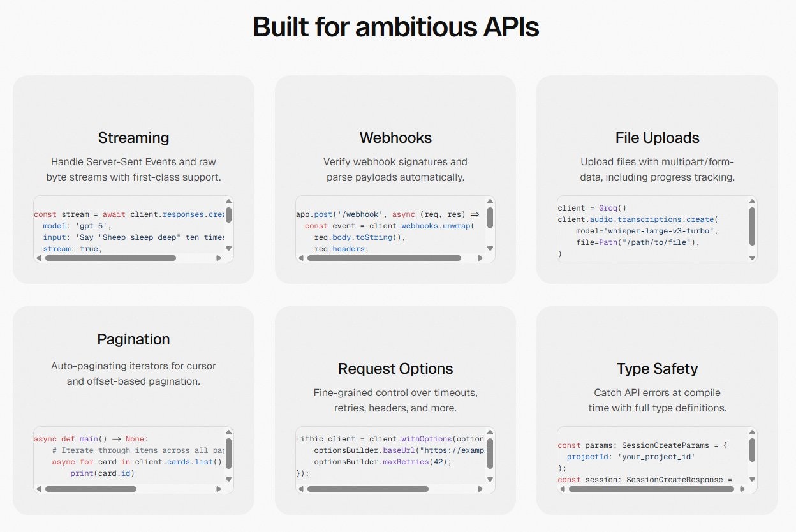Click the up arrow in the File Uploads code box
Screen dimensions: 796x532
(x=752, y=202)
